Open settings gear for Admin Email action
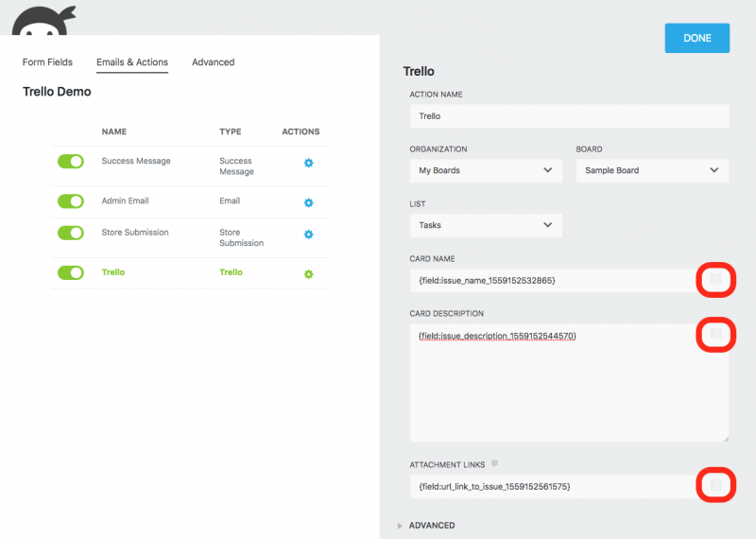Viewport: 756px width, 539px height. [309, 202]
